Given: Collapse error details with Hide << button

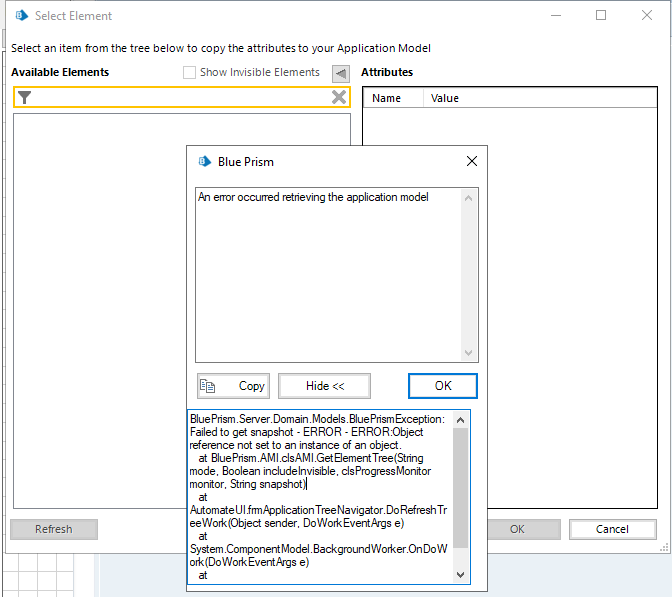Looking at the screenshot, I should (324, 386).
